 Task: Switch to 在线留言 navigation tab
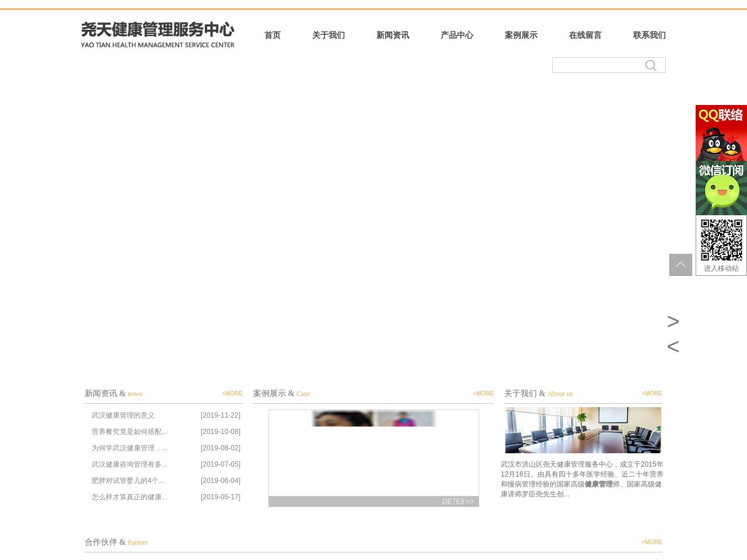(585, 35)
